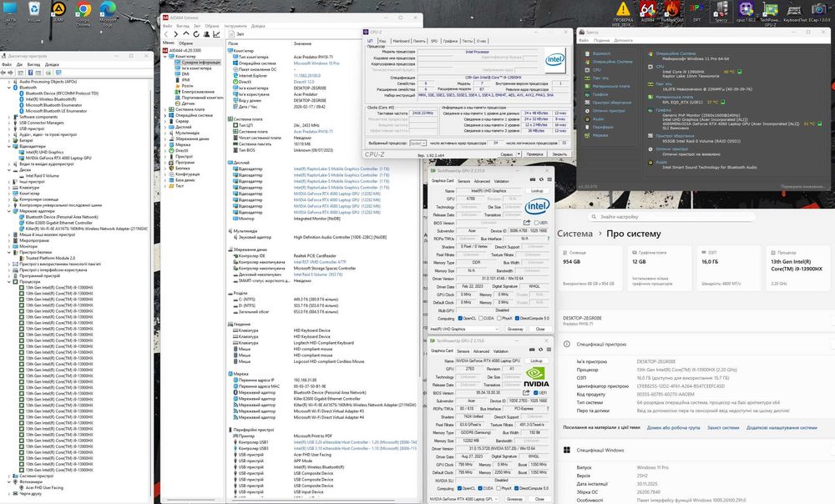This screenshot has height=504, width=835.
Task: Select the Recycle Bin desktop icon
Action: (x=34, y=12)
